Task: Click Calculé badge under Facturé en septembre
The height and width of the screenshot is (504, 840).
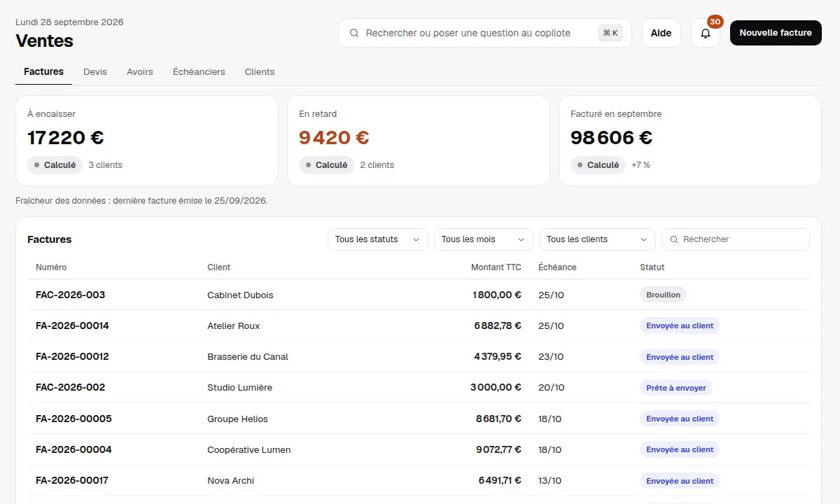Action: tap(598, 165)
